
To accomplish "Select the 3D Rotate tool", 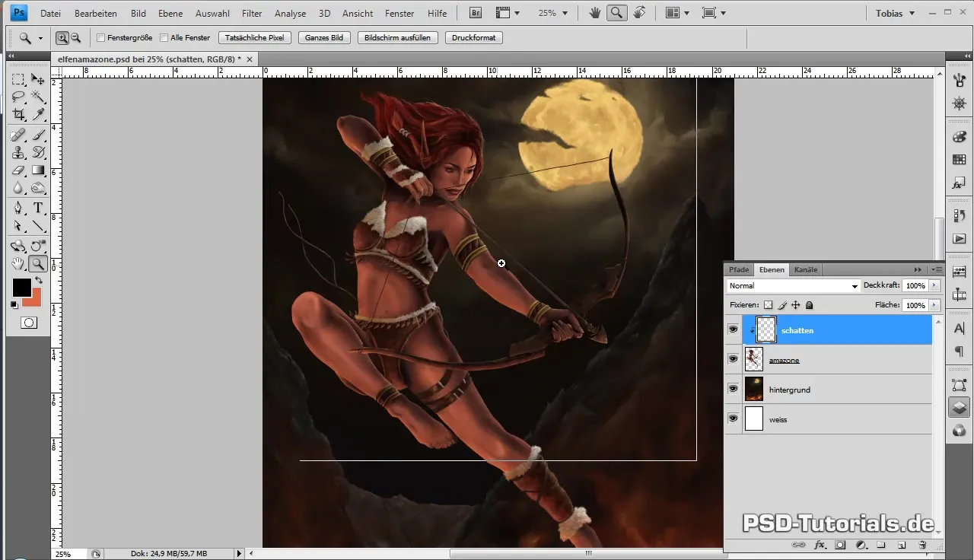I will (x=18, y=246).
